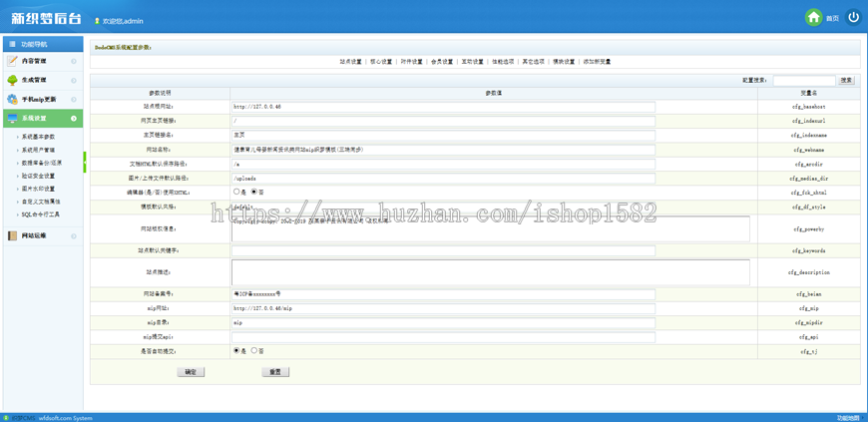Open SQL命令行工具 in the sidebar
This screenshot has width=868, height=422.
(41, 214)
